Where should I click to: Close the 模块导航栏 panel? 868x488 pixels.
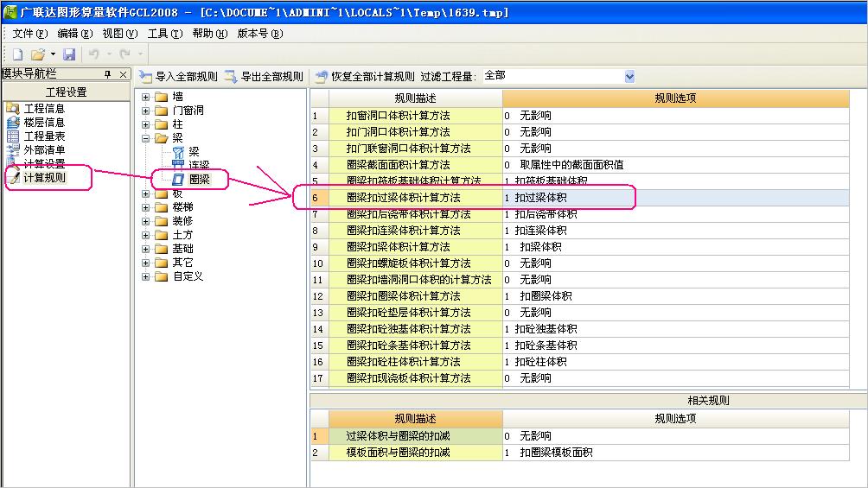(x=123, y=74)
